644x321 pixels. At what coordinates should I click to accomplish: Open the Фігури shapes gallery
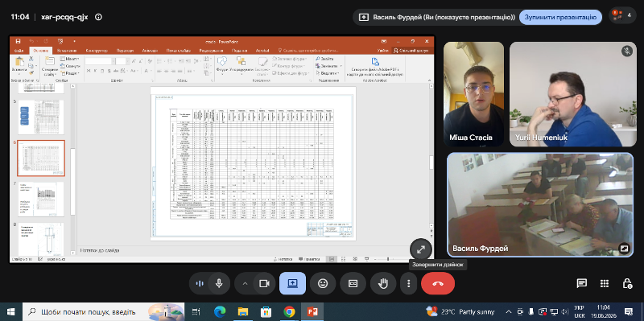point(222,65)
